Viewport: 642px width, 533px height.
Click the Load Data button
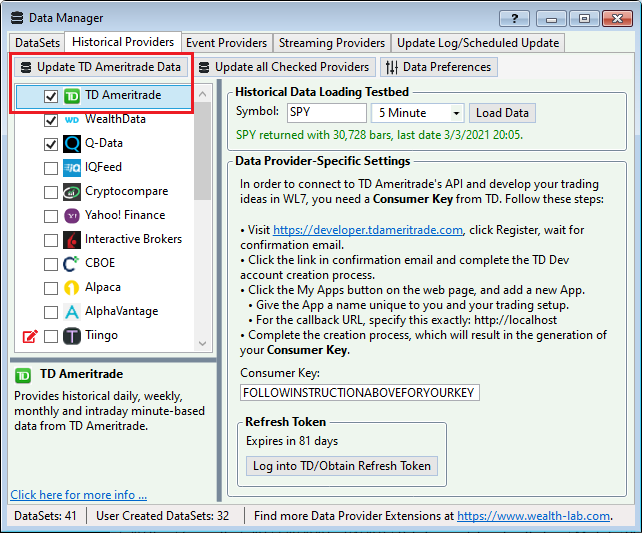502,113
